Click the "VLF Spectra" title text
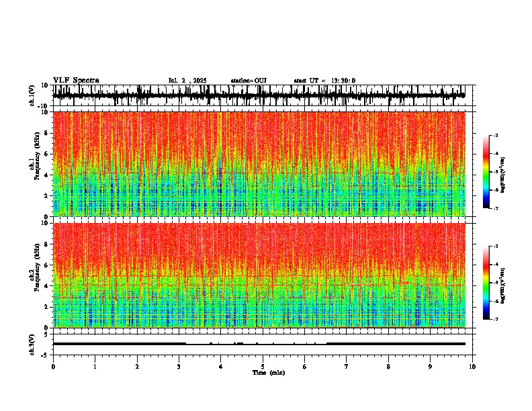The width and height of the screenshot is (532, 411). point(76,81)
